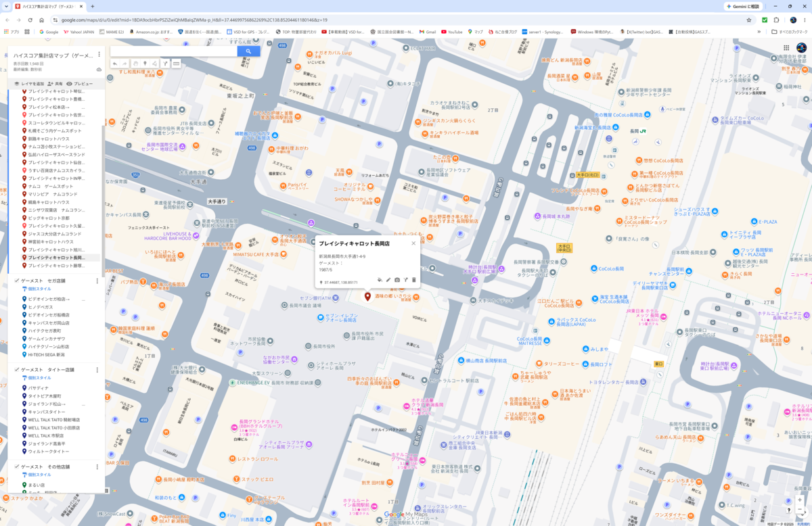The width and height of the screenshot is (812, 526).
Task: Click レイヤを追加 button
Action: coord(29,84)
